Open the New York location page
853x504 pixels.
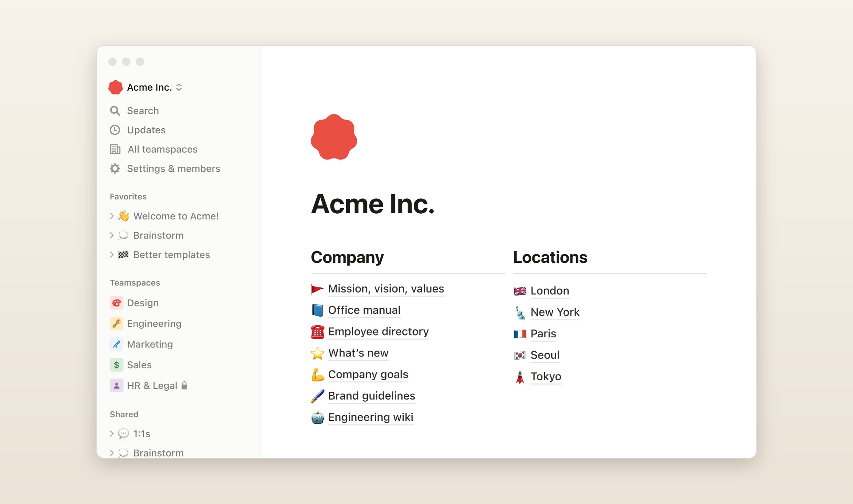555,312
